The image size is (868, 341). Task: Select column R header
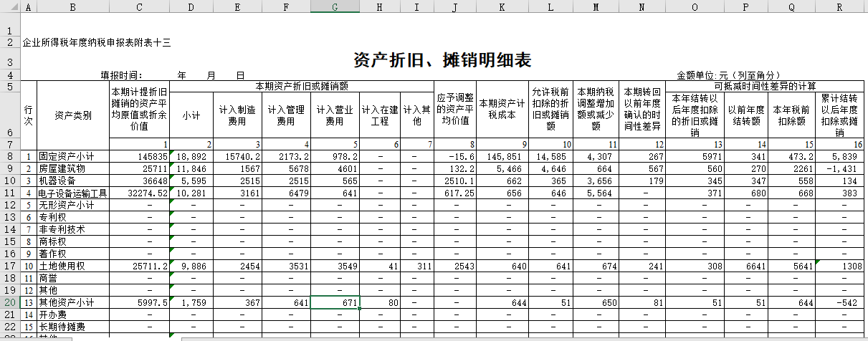pyautogui.click(x=839, y=6)
